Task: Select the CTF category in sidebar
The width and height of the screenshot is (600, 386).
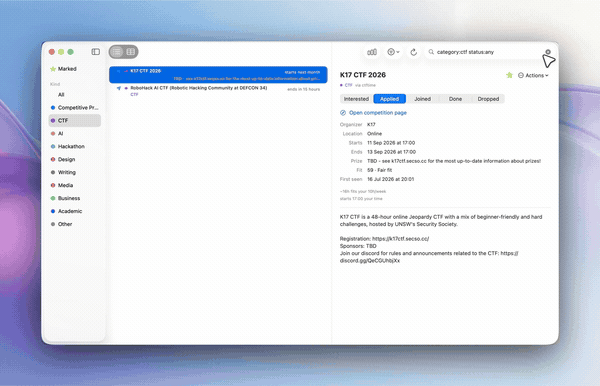Action: point(75,121)
